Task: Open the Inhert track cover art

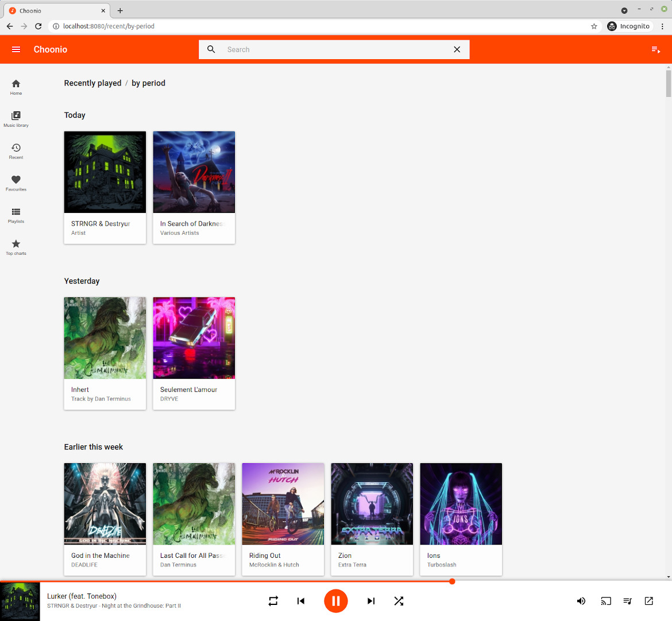Action: pos(105,338)
